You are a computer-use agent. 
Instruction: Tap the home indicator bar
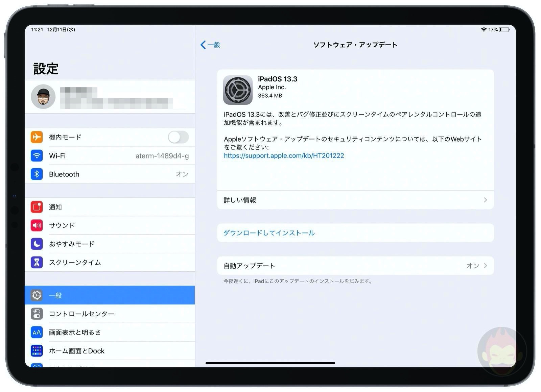point(270,363)
